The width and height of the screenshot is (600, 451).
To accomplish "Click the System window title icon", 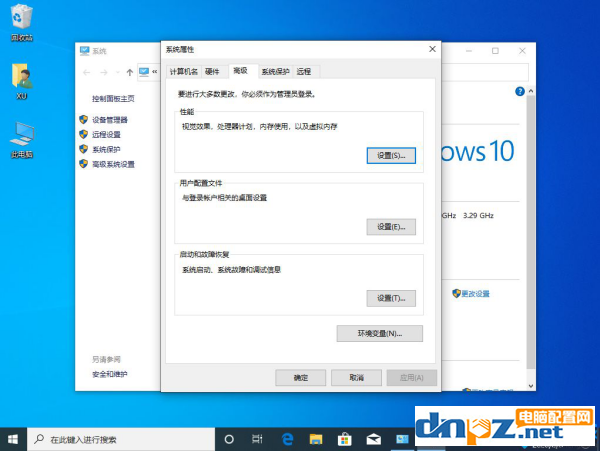I will click(84, 50).
